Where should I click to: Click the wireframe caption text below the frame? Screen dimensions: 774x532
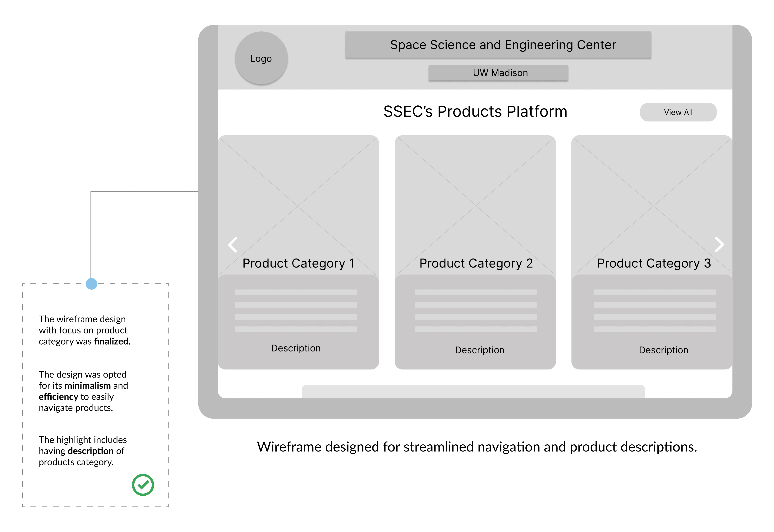pos(477,447)
